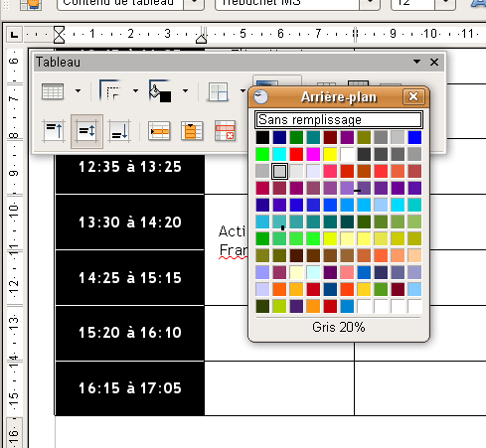Choose the pure red color swatch
The image size is (486, 448).
[296, 154]
